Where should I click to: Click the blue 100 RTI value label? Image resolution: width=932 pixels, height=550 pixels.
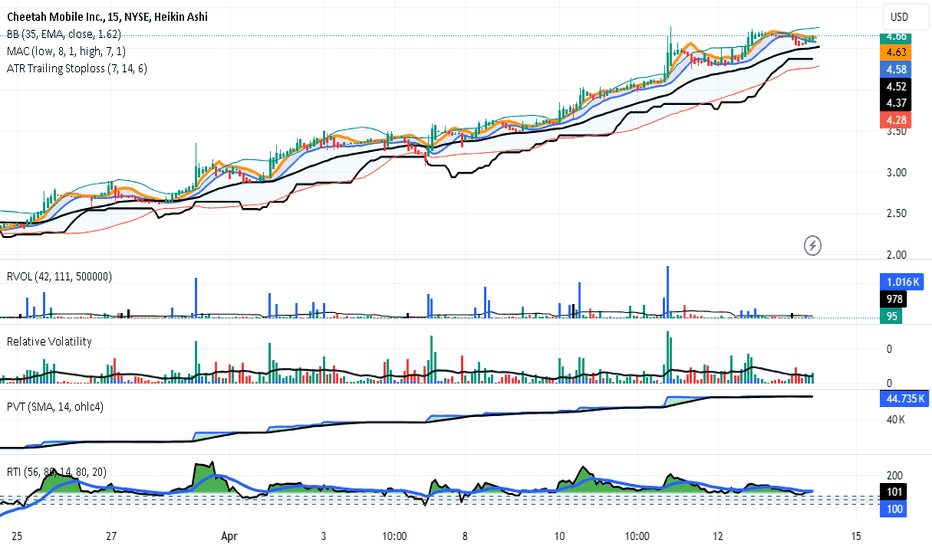point(893,509)
